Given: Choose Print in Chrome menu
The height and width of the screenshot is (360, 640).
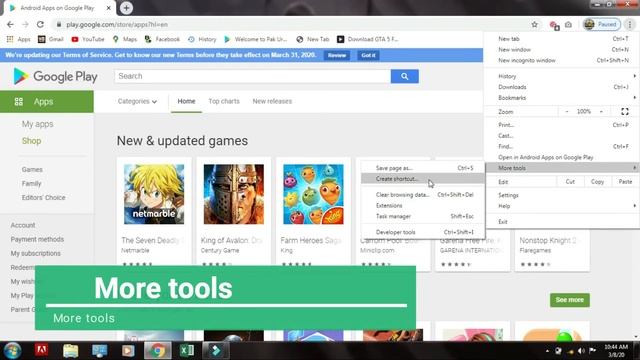Looking at the screenshot, I should (562, 125).
